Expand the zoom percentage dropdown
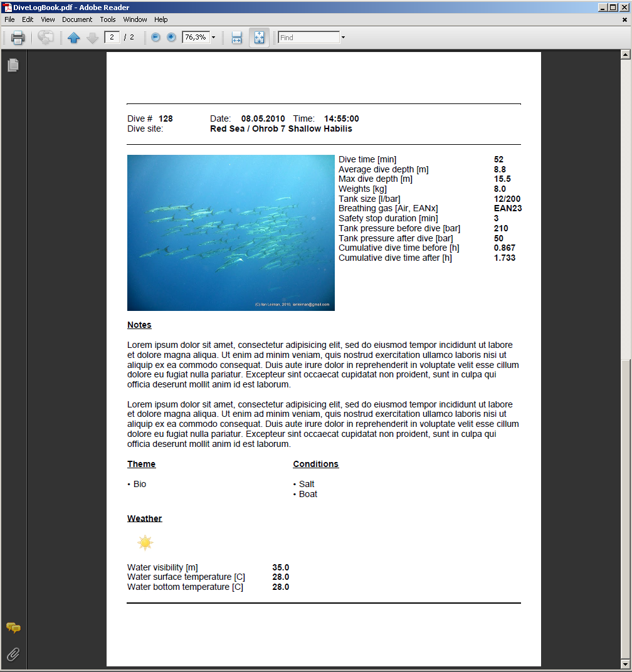 pyautogui.click(x=213, y=38)
